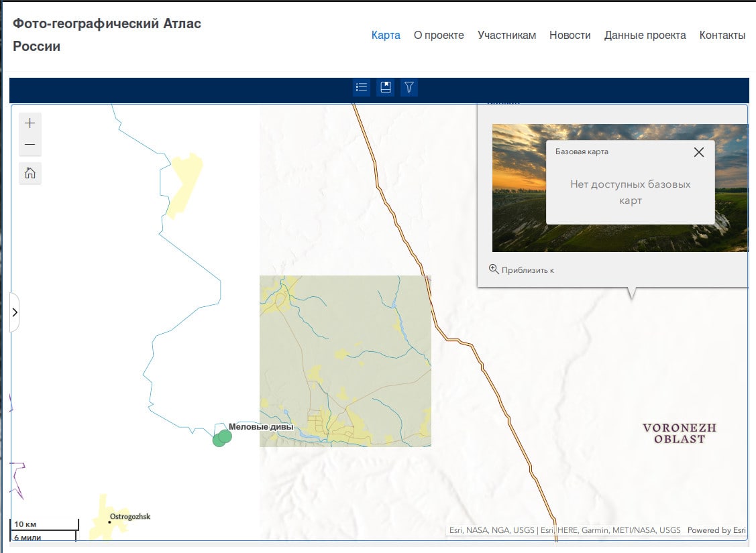Close the Базовая карта panel
The width and height of the screenshot is (756, 553).
[x=698, y=152]
